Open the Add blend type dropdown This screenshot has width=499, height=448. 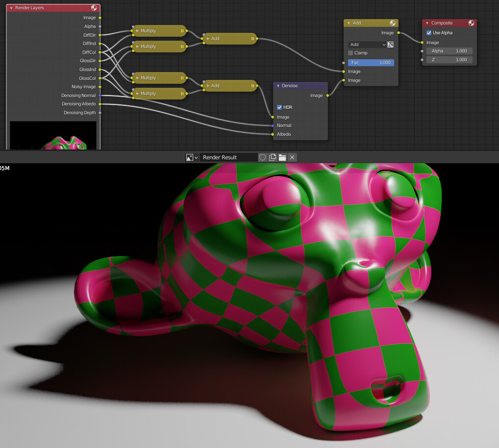[x=367, y=45]
